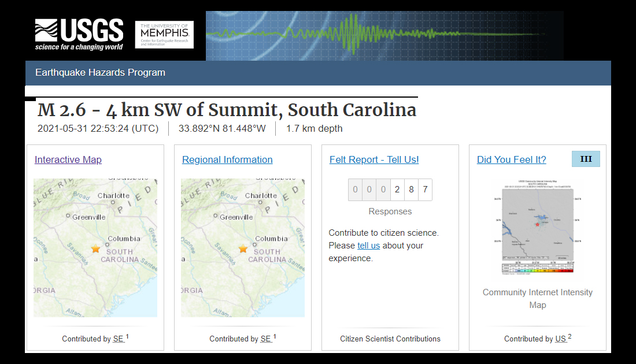Click the earthquake title M 2.6 heading
The image size is (636, 364).
click(227, 110)
